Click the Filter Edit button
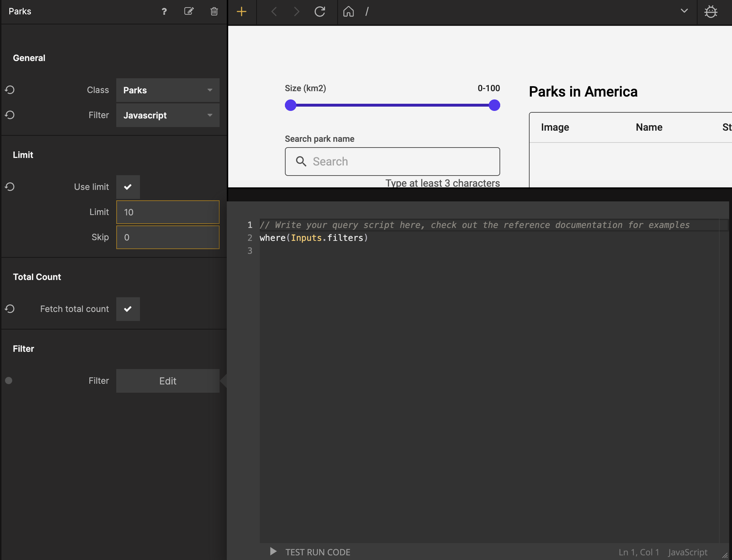Viewport: 732px width, 560px height. [x=168, y=381]
